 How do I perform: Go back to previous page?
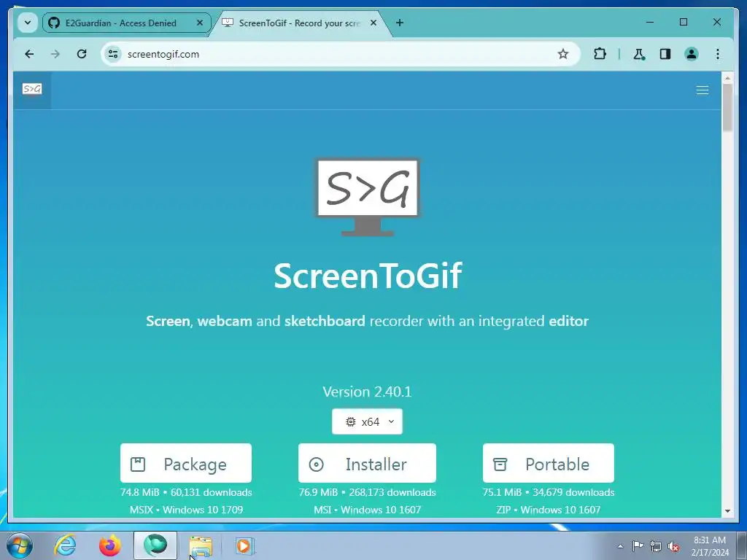[29, 54]
